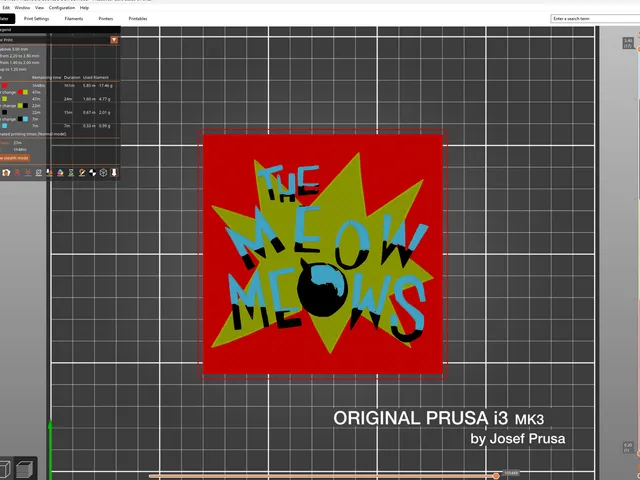Open the View menu
Screen dimensions: 640x480
[39, 8]
